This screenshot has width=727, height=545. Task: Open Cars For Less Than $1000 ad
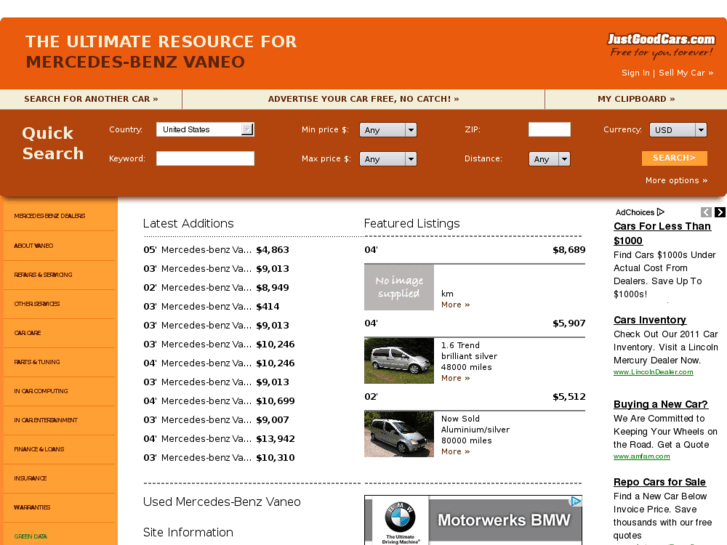click(662, 233)
